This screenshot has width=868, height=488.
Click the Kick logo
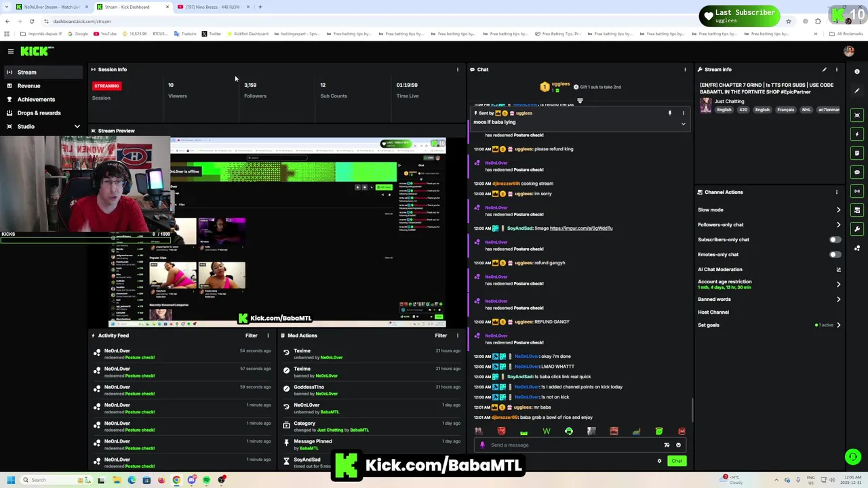point(36,51)
